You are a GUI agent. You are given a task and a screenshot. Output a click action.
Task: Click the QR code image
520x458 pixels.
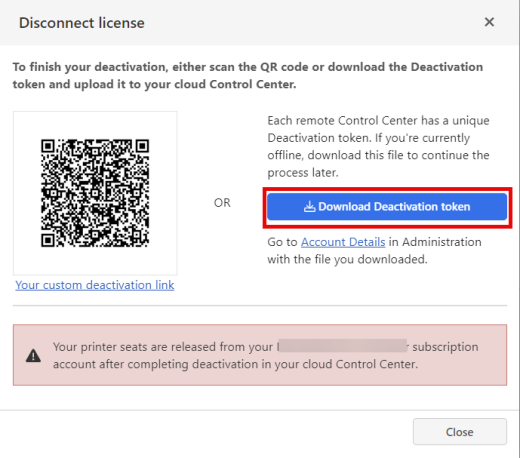click(95, 193)
